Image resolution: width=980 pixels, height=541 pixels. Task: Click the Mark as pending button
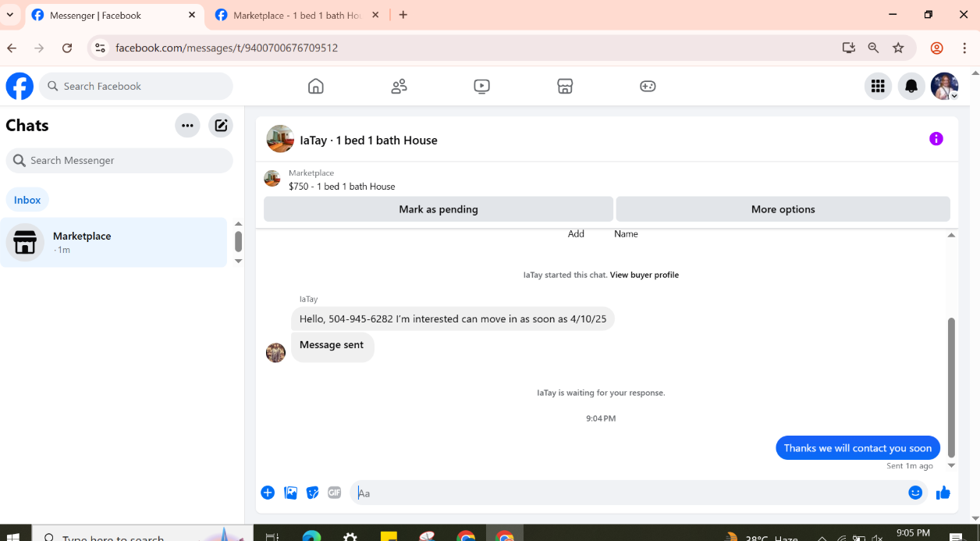click(439, 209)
